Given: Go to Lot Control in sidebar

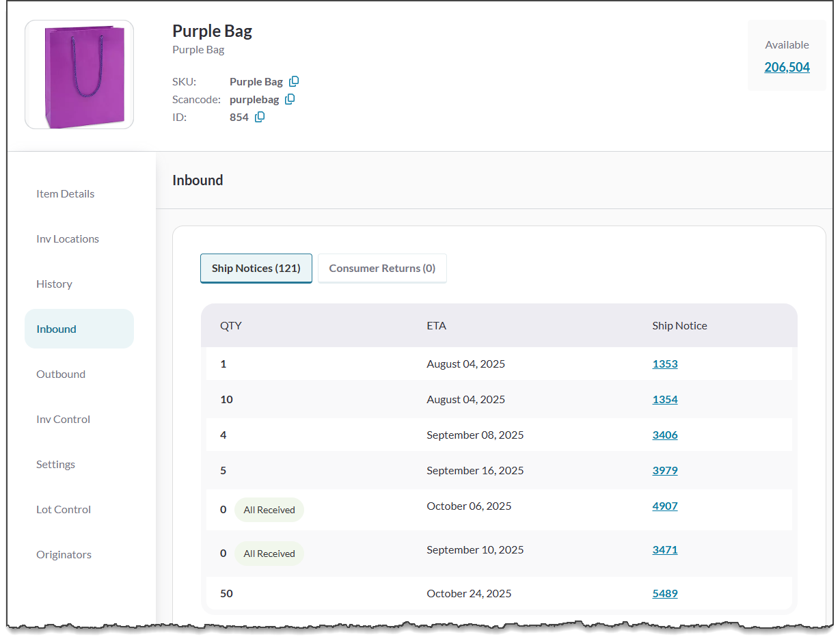Looking at the screenshot, I should [x=64, y=509].
